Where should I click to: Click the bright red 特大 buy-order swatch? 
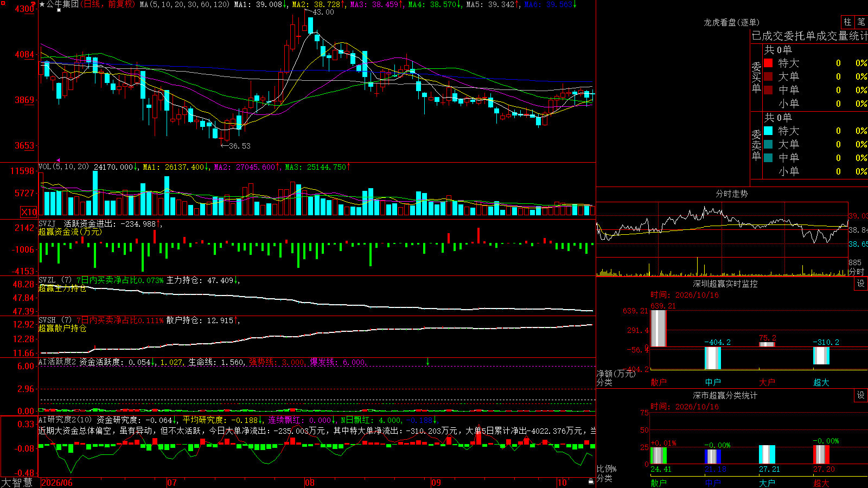[768, 63]
